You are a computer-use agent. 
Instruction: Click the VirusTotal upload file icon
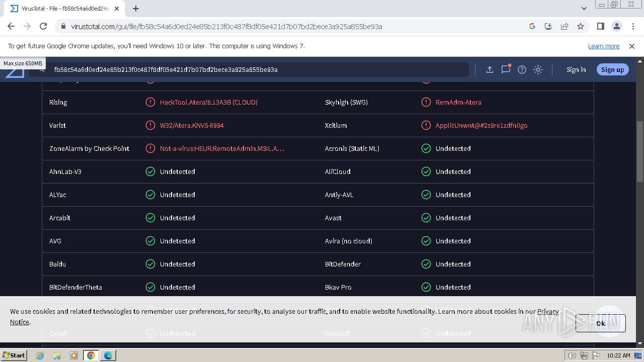(x=490, y=69)
